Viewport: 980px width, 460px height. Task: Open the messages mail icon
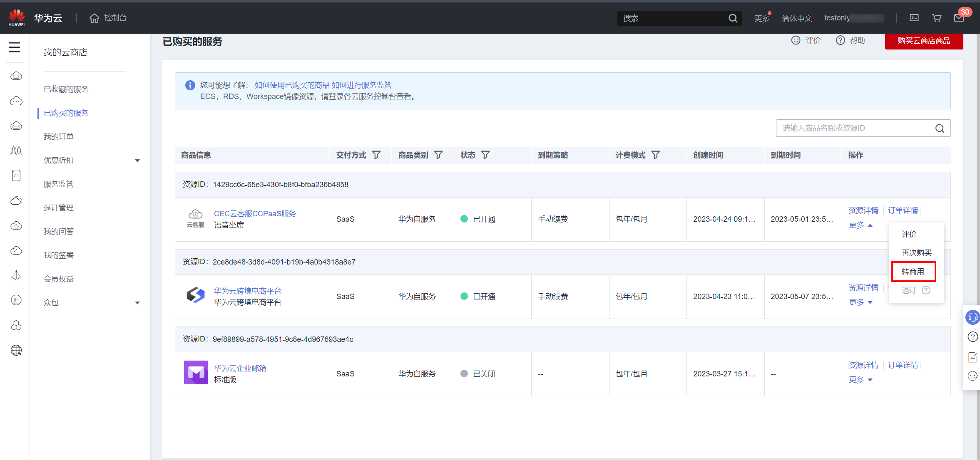tap(959, 18)
